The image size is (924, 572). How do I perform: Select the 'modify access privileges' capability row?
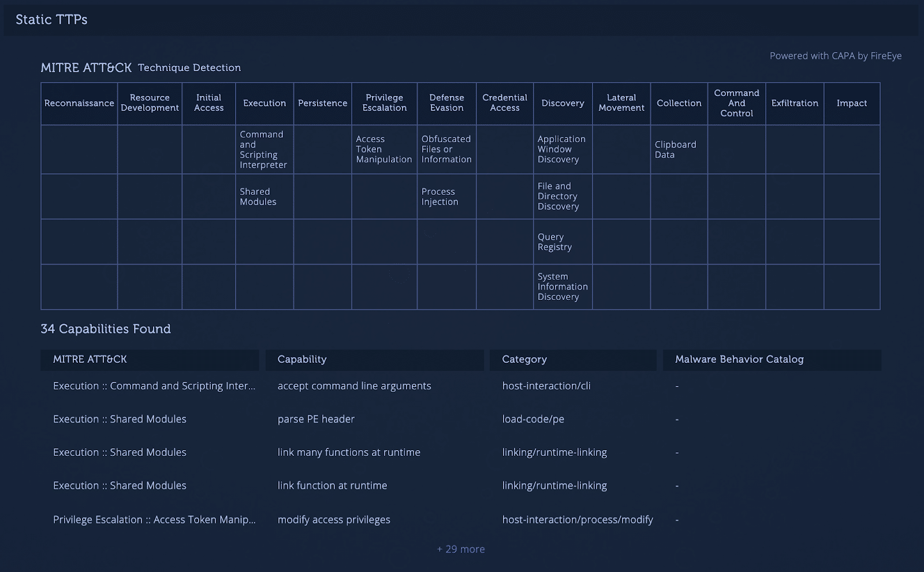(334, 519)
